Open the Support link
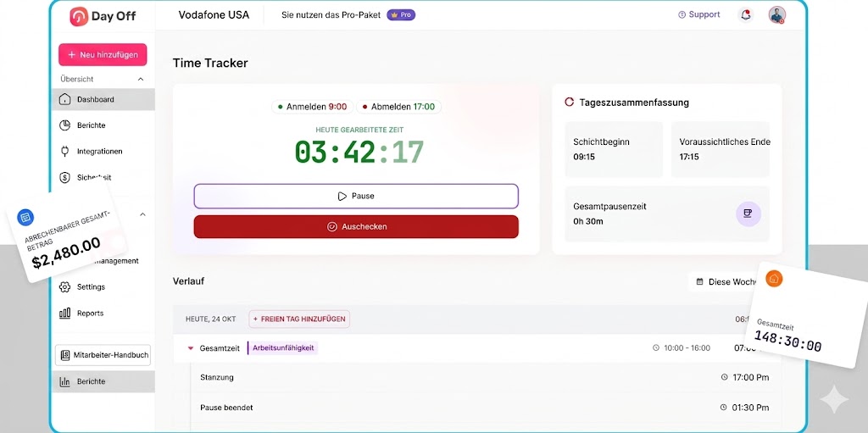868x433 pixels. (699, 15)
